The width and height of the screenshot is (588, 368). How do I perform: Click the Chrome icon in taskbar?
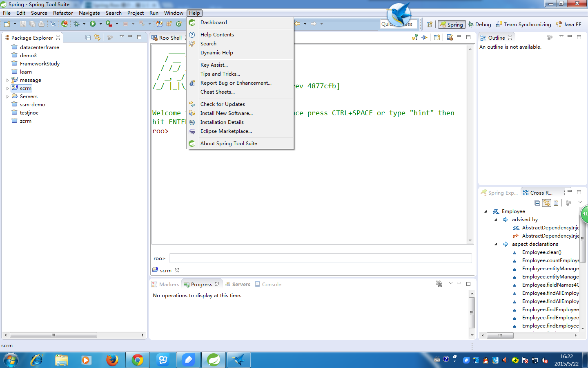coord(138,360)
